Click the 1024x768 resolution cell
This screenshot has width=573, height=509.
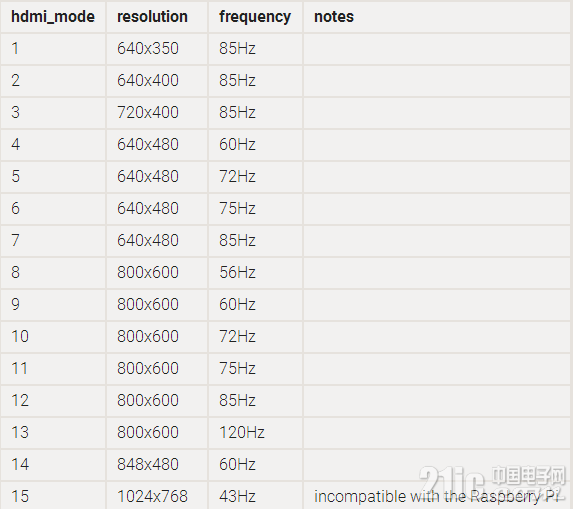tap(157, 496)
